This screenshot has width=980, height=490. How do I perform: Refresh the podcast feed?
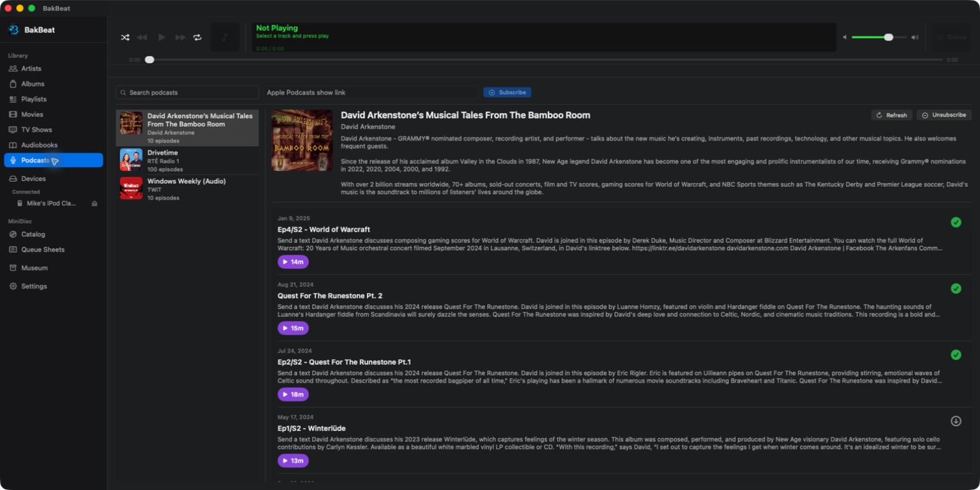892,115
